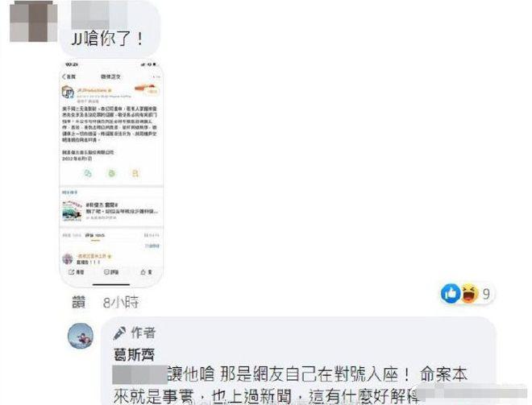This screenshot has height=405, width=532.
Task: Open the attached Weibo screenshot image
Action: (x=111, y=173)
